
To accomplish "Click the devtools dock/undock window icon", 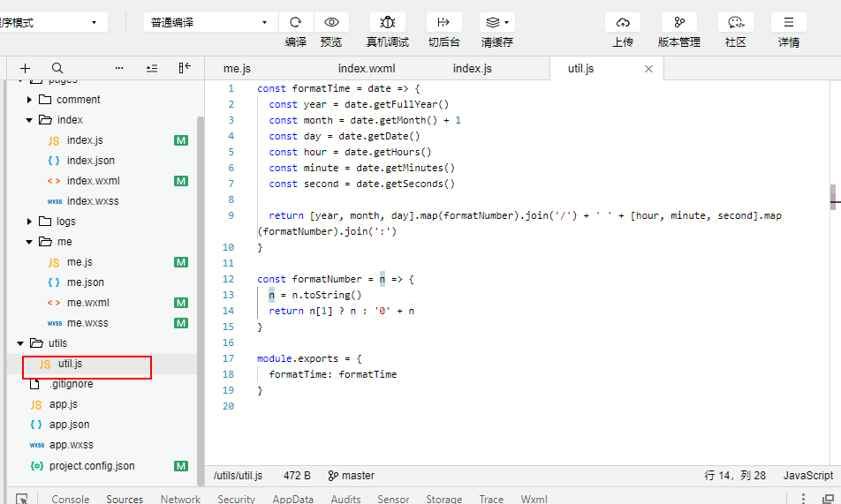I will click(x=829, y=499).
